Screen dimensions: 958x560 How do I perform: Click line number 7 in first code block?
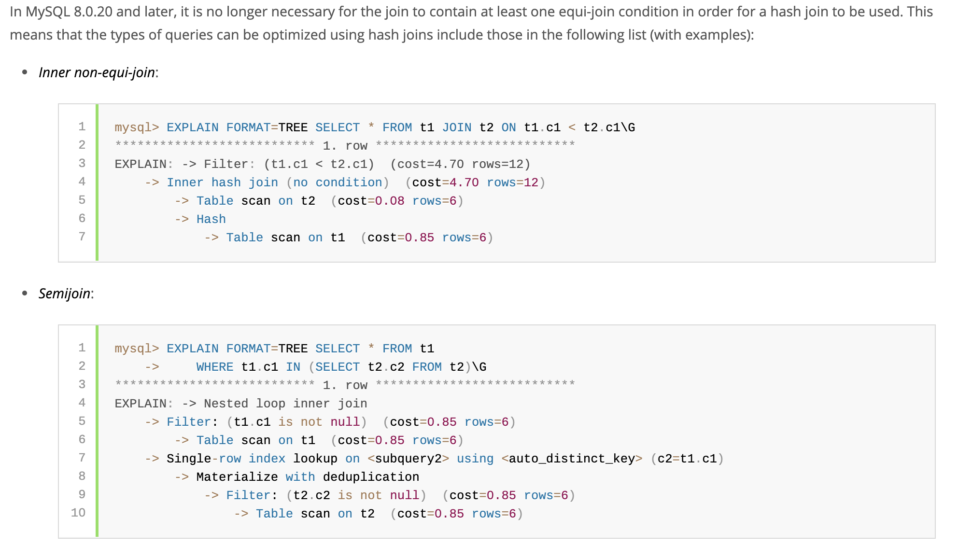pyautogui.click(x=82, y=237)
